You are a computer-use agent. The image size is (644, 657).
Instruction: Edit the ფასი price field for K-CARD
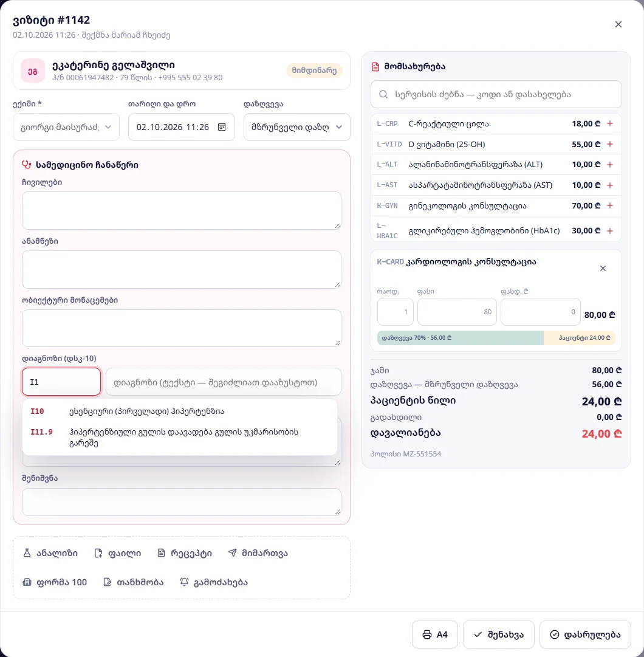coord(457,312)
